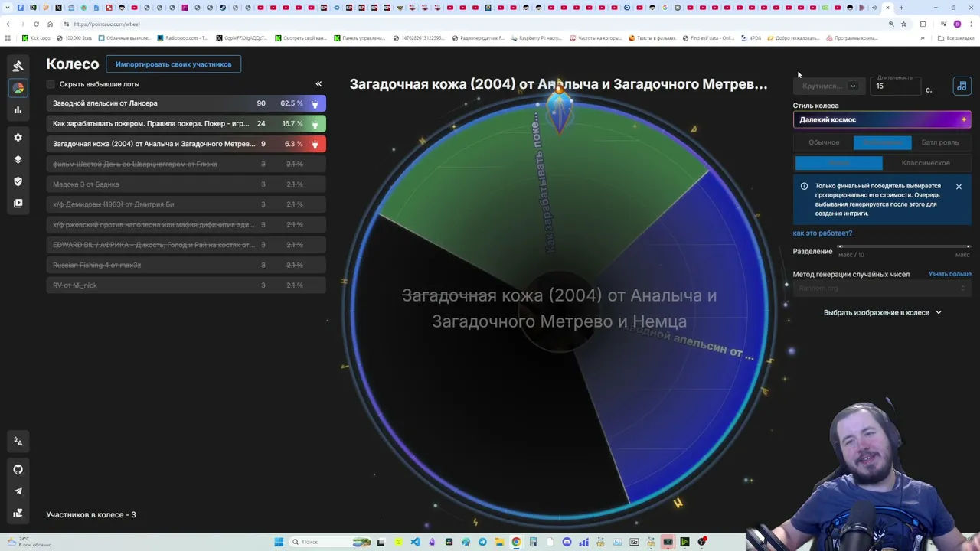Click eliminated lot RV от Mi_nick
The image size is (980, 551).
click(x=186, y=285)
